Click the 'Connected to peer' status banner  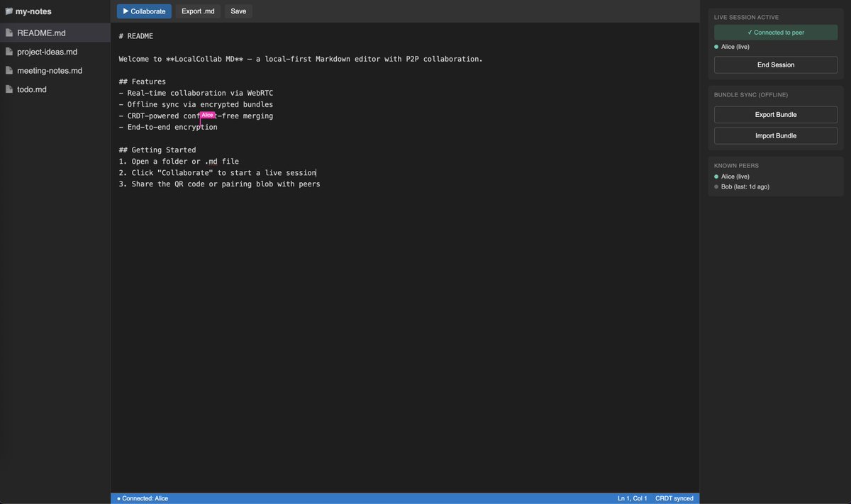[x=776, y=33]
